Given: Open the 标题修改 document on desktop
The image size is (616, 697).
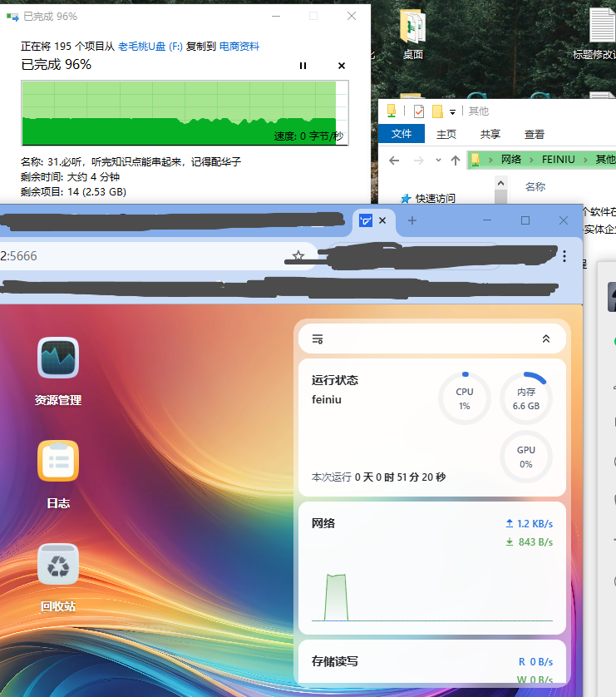Looking at the screenshot, I should point(596,35).
